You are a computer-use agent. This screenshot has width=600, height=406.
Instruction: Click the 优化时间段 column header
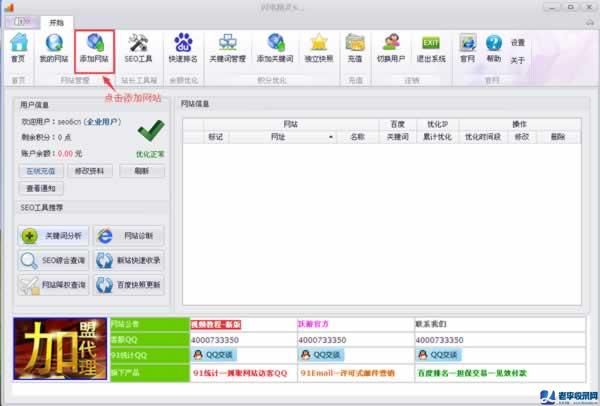click(483, 137)
